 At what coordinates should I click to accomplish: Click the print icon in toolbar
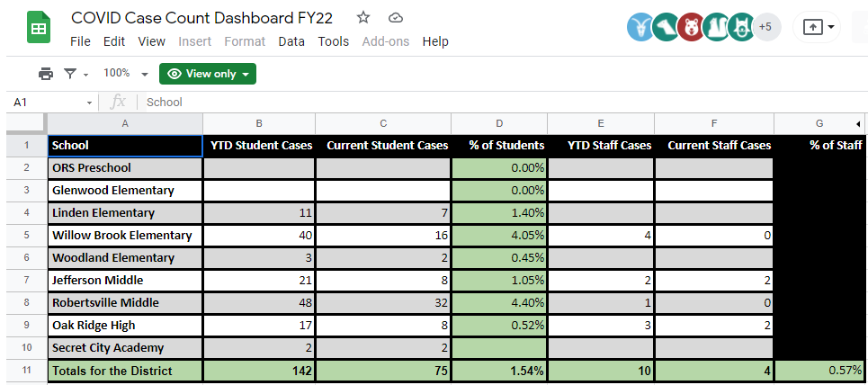(x=46, y=74)
